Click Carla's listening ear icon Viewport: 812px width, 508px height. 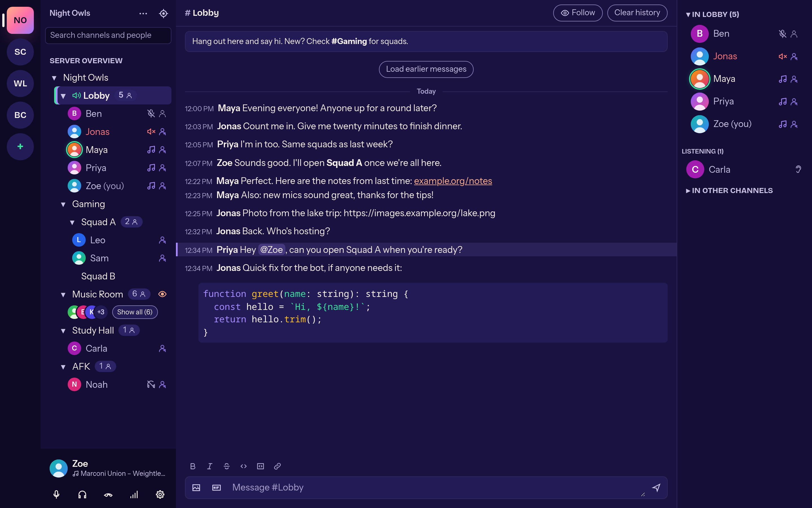coord(798,169)
